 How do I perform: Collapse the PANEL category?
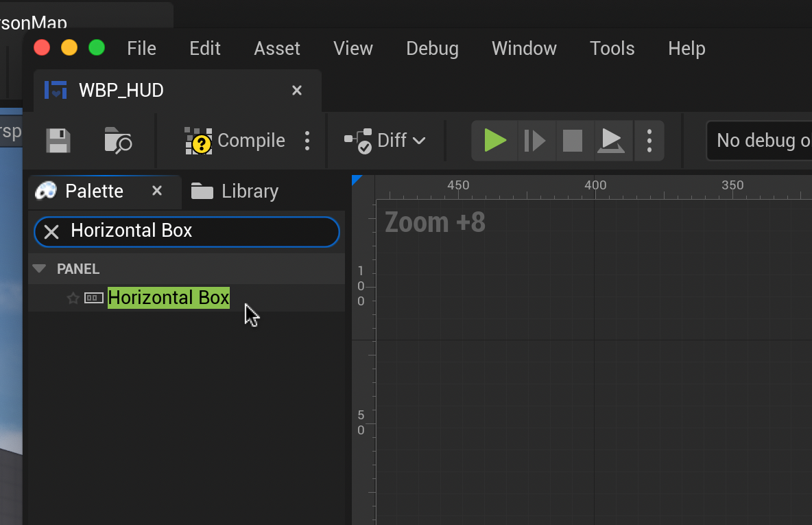point(40,269)
